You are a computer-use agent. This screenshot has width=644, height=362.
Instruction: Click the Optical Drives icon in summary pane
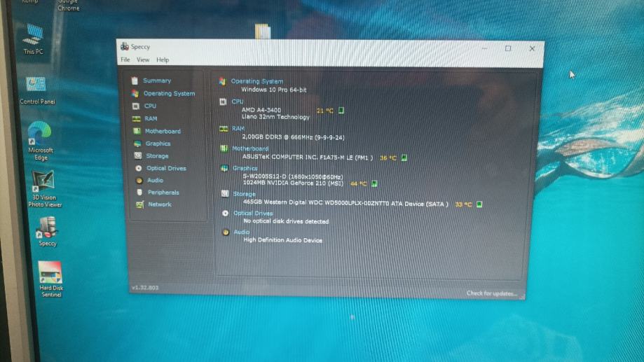click(x=225, y=214)
